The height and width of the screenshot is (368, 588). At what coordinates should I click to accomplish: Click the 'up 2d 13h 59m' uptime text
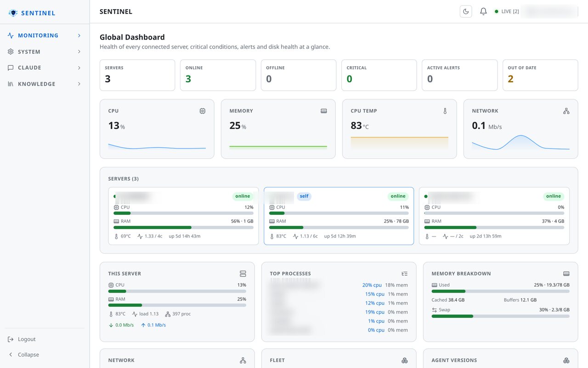(486, 236)
